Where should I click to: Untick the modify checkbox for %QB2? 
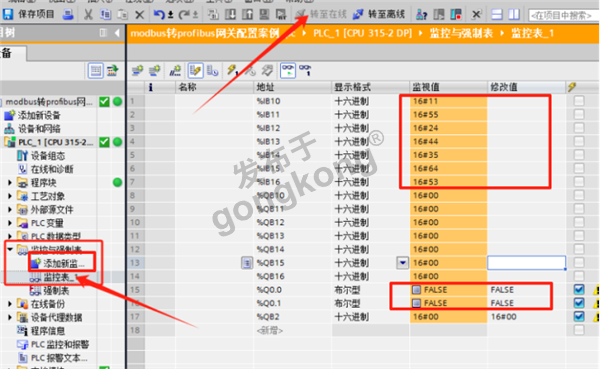click(579, 317)
